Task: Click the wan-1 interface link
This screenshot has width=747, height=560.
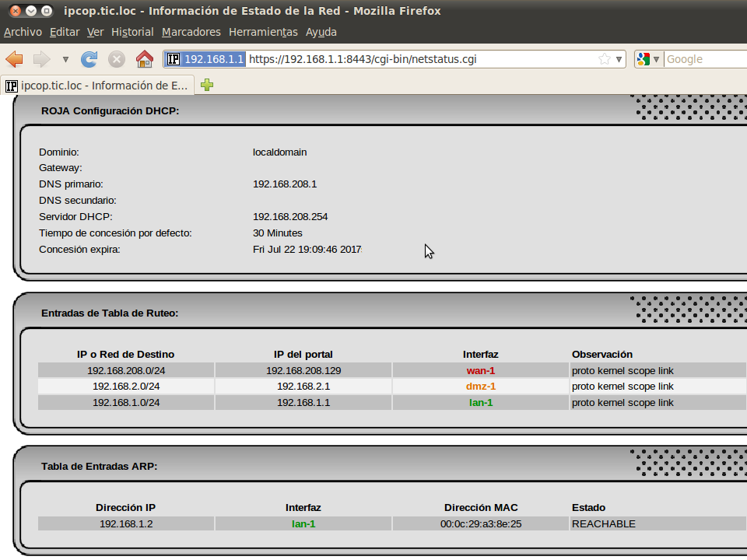Action: click(480, 370)
